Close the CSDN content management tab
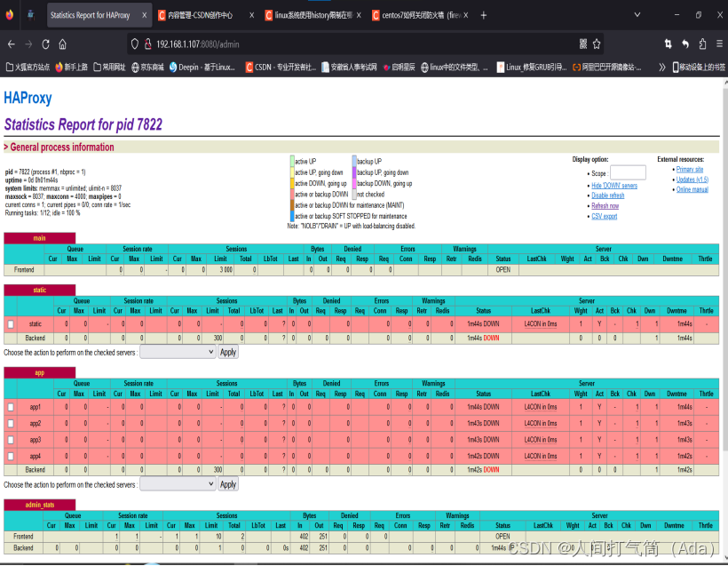 [x=251, y=15]
